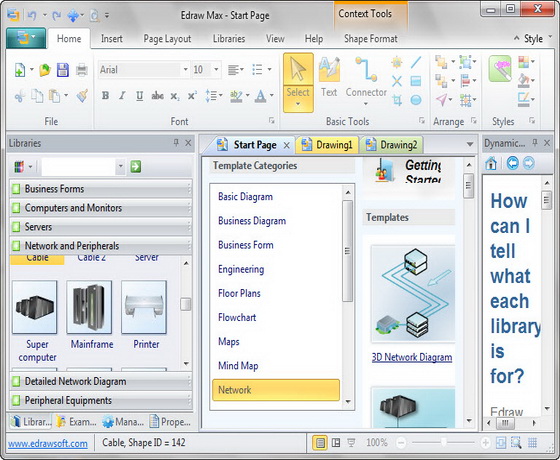Click the ellipse shape drawing tool
This screenshot has height=460, width=560.
tap(416, 100)
